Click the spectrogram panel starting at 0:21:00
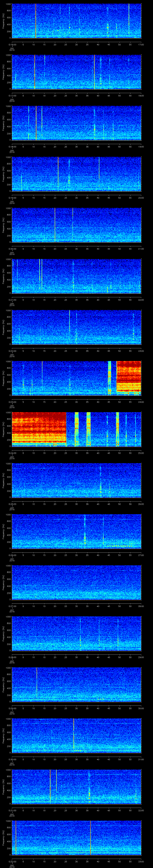Screen dimensions: 153x868 click(x=76, y=276)
